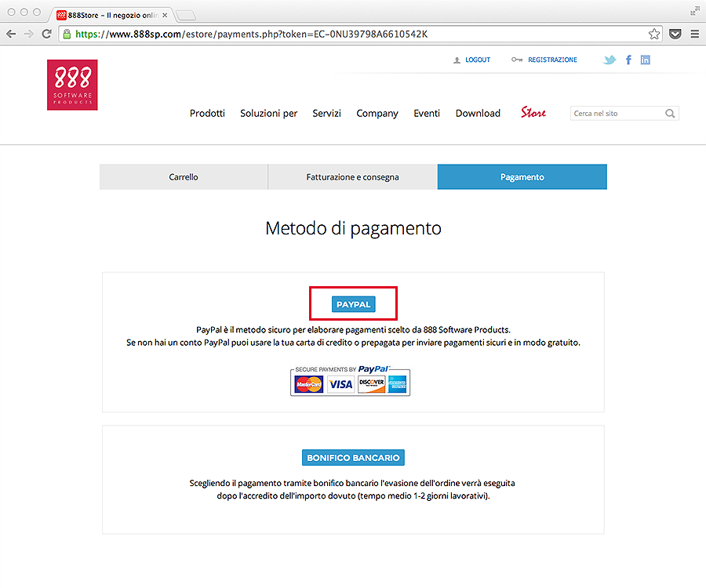Image resolution: width=706 pixels, height=588 pixels.
Task: Open the Soluzioni per menu
Action: coord(269,114)
